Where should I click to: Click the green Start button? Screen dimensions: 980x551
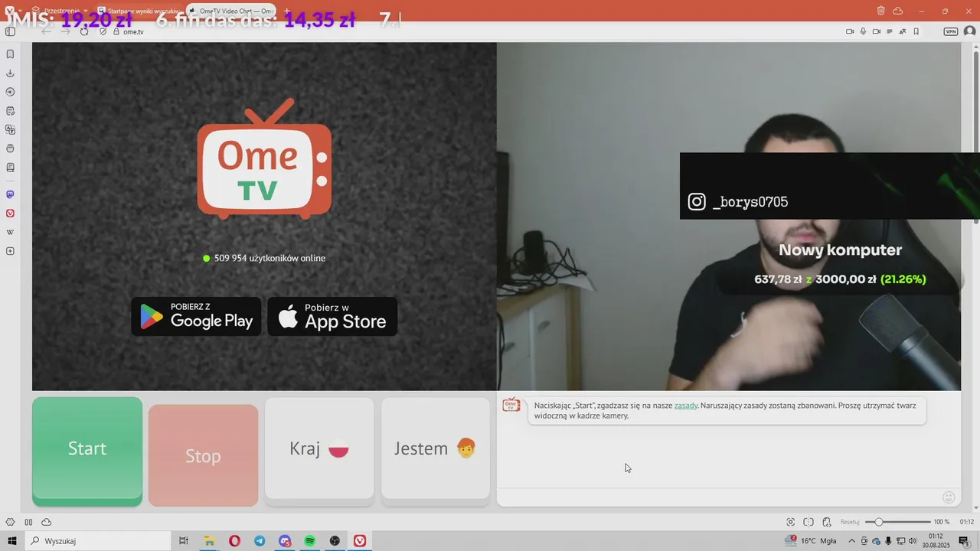(87, 450)
